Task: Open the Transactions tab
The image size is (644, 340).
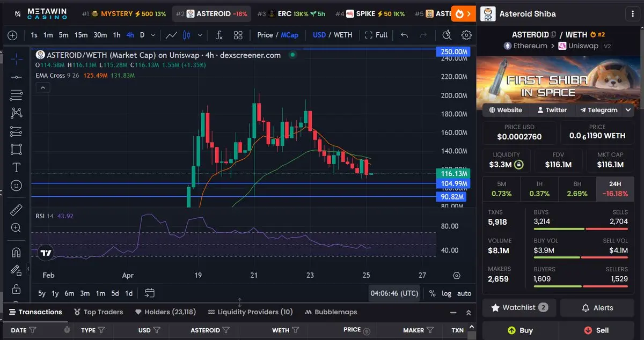Action: coord(35,312)
